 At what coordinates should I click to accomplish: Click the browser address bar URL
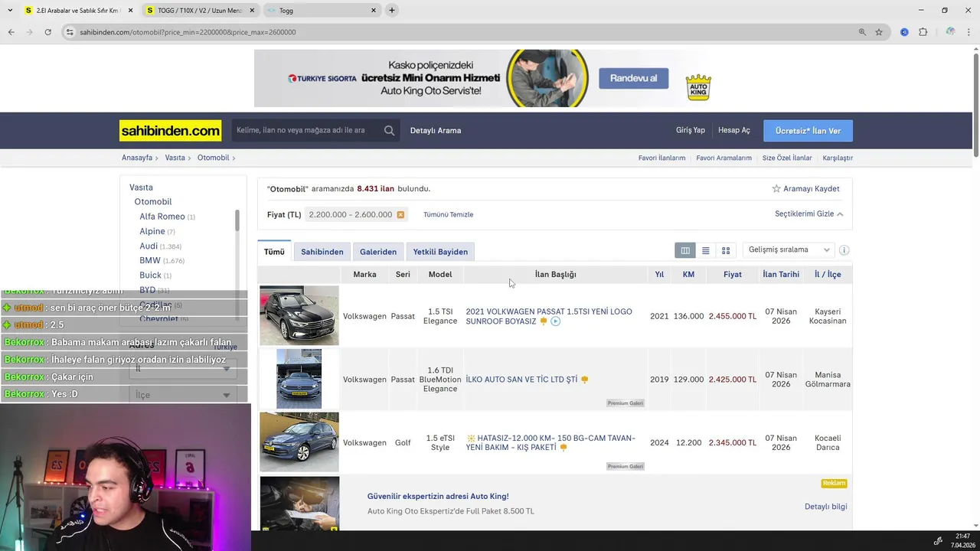point(188,32)
